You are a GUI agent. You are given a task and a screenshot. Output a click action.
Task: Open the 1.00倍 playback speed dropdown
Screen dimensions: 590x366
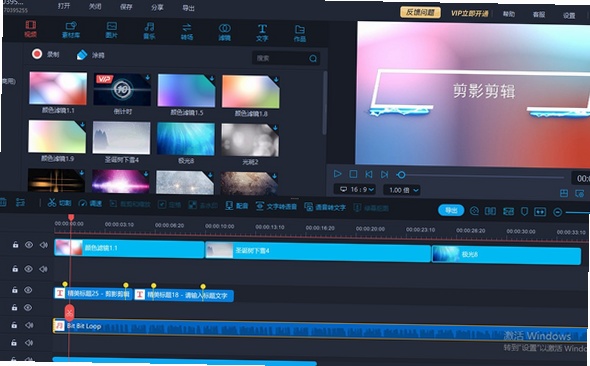tap(402, 190)
